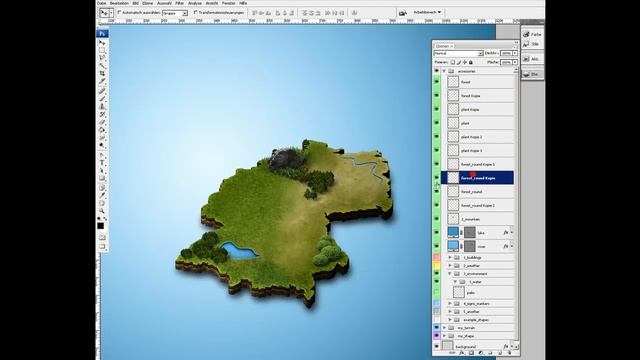Viewport: 640px width, 360px height.
Task: Select the History Brush tool
Action: coord(102,114)
